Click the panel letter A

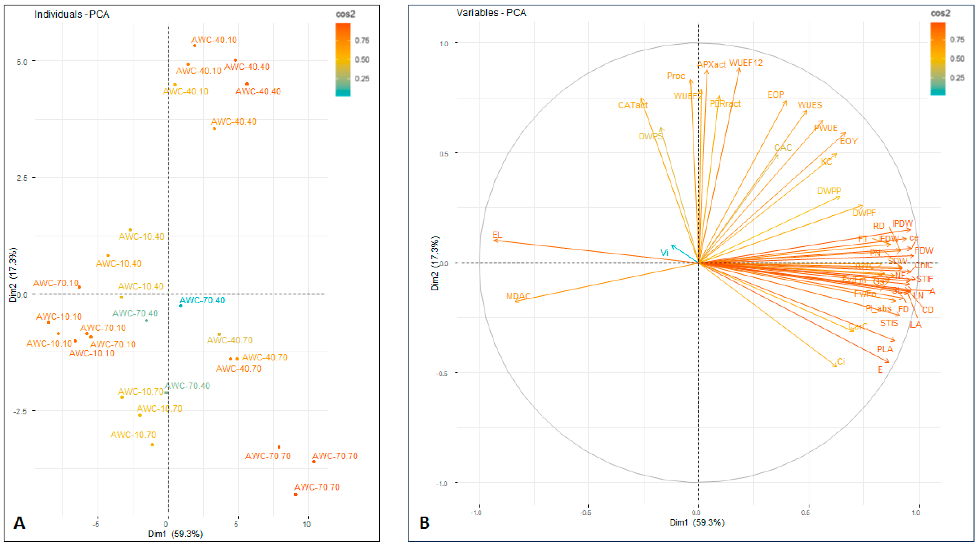pos(19,523)
